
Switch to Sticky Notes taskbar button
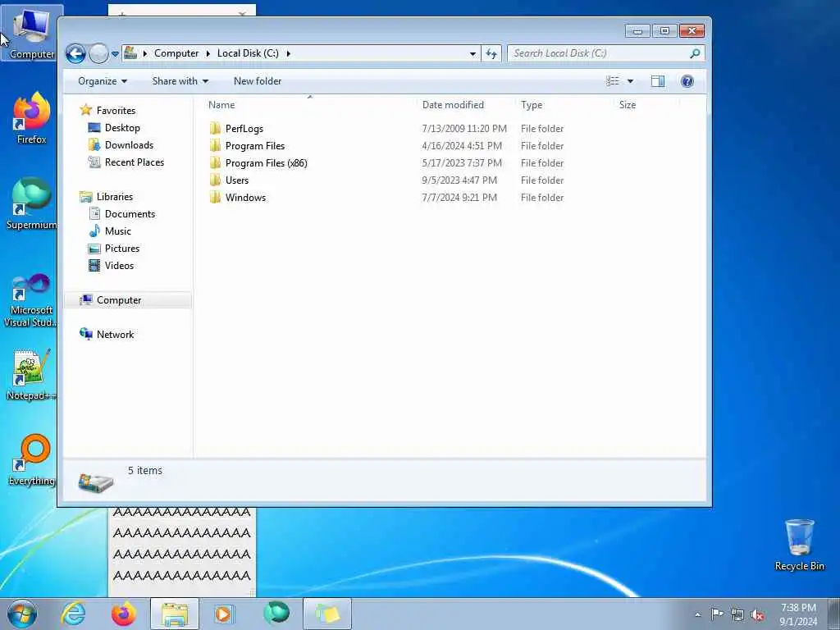(x=327, y=614)
